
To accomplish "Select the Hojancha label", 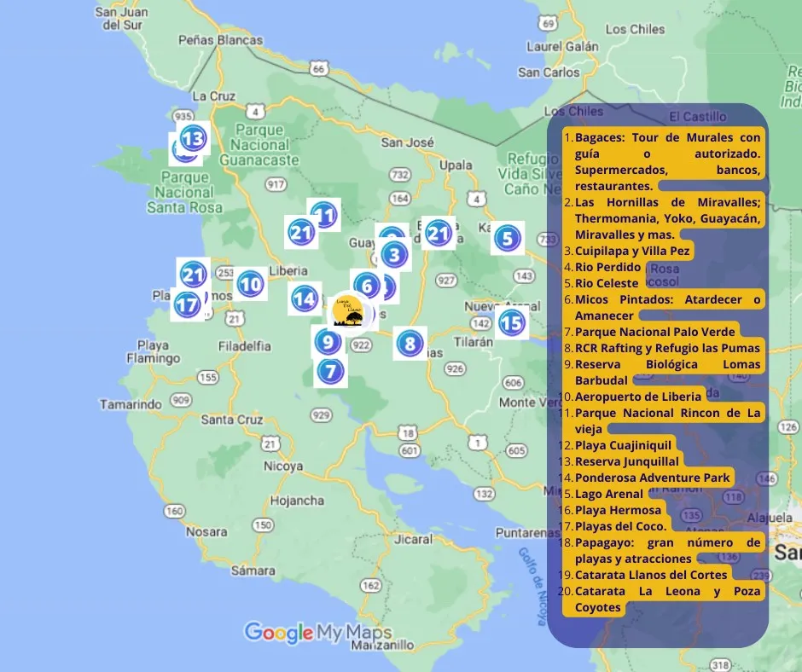I will coord(297,501).
